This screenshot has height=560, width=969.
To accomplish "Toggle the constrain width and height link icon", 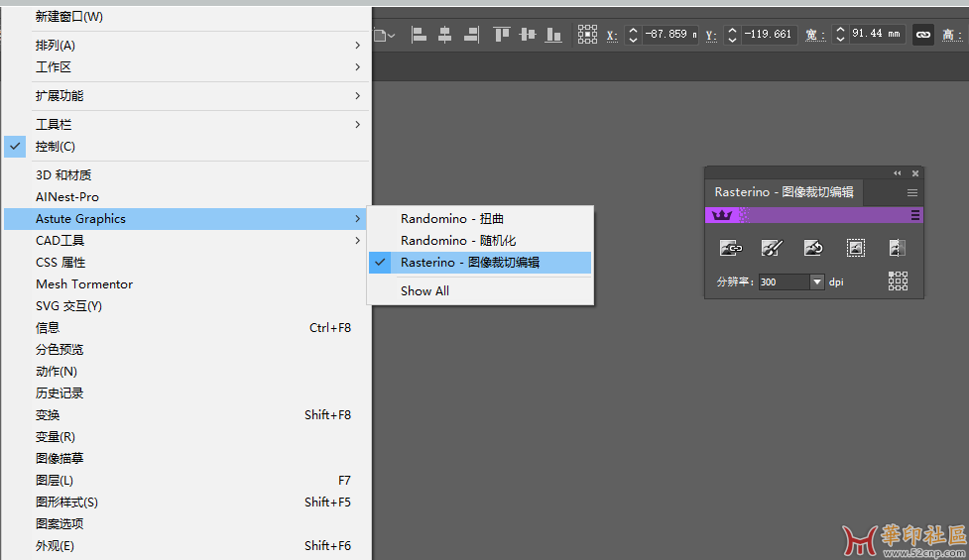I will pyautogui.click(x=923, y=35).
